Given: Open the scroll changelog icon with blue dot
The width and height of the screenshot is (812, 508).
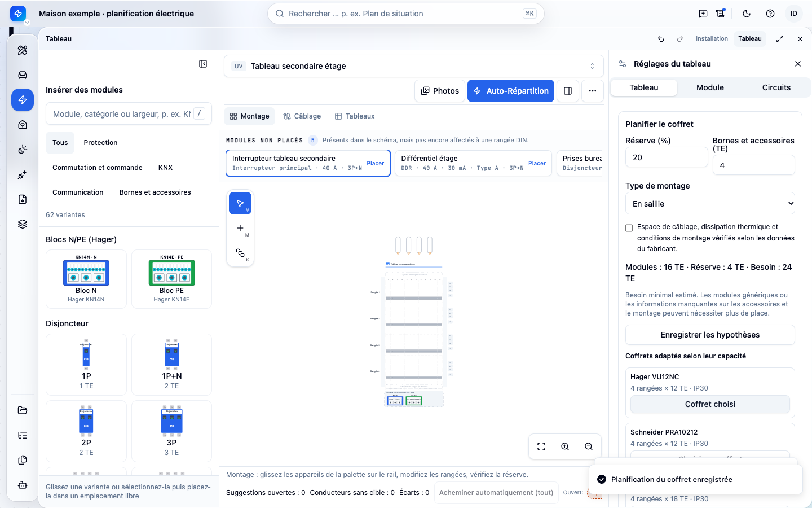Looking at the screenshot, I should click(721, 14).
